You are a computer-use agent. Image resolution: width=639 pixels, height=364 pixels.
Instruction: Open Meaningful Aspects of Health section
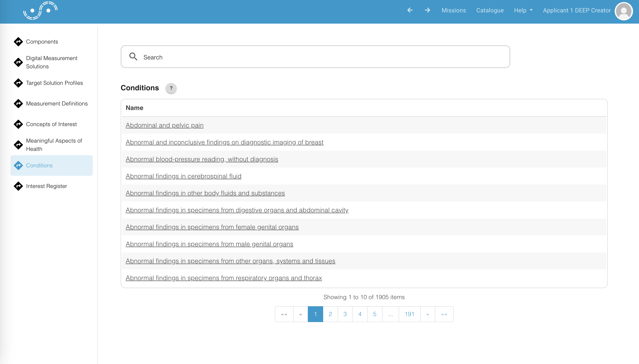pyautogui.click(x=54, y=145)
